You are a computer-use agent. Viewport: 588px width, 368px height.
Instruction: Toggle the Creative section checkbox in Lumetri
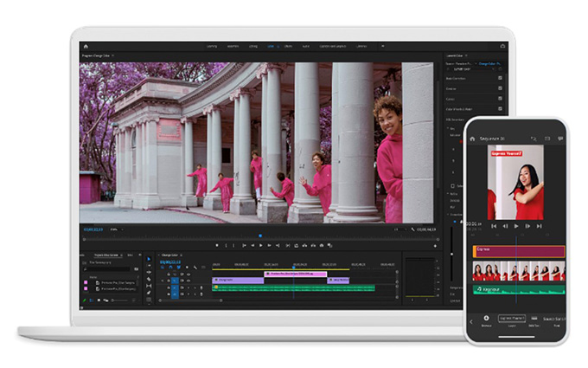click(x=500, y=87)
